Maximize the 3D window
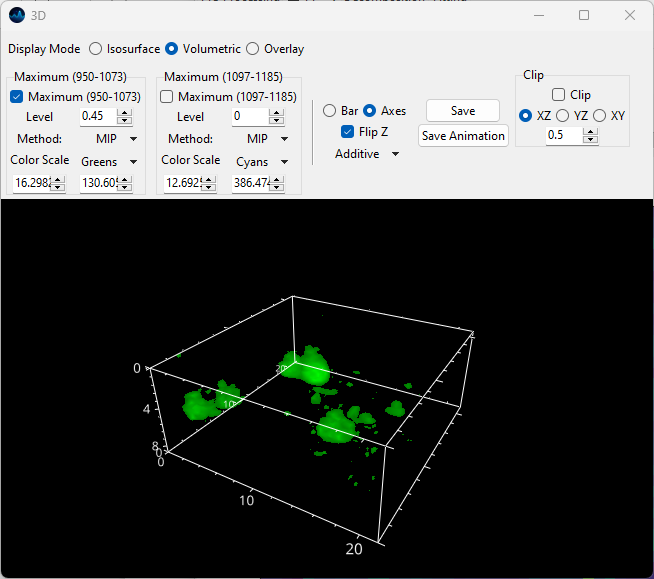The width and height of the screenshot is (654, 579). [584, 15]
